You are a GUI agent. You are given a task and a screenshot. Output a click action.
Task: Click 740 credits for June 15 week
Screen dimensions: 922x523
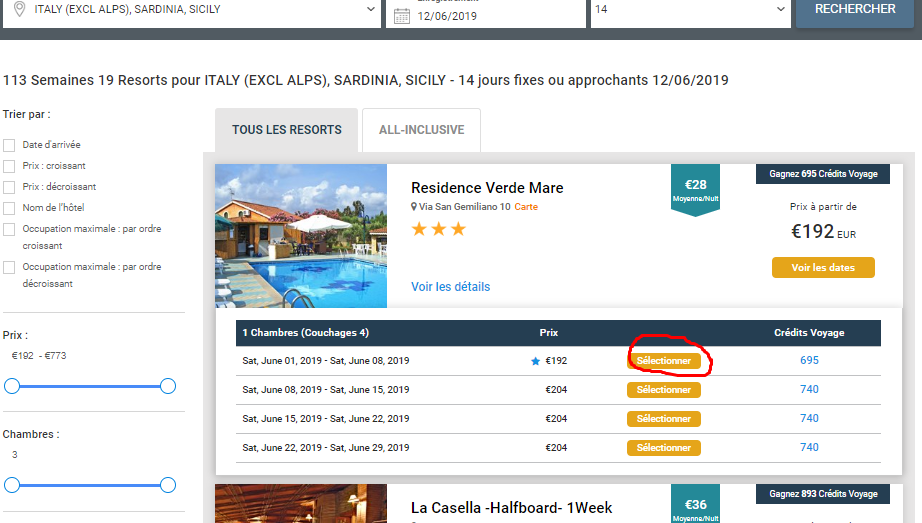(x=809, y=418)
